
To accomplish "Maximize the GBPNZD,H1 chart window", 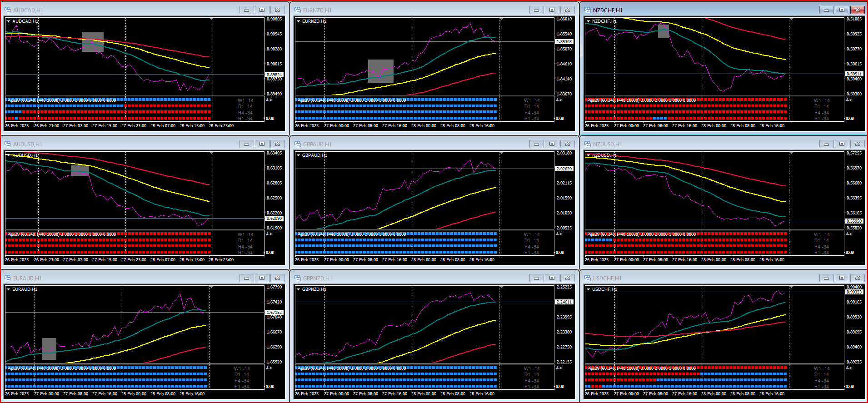I will pos(552,278).
